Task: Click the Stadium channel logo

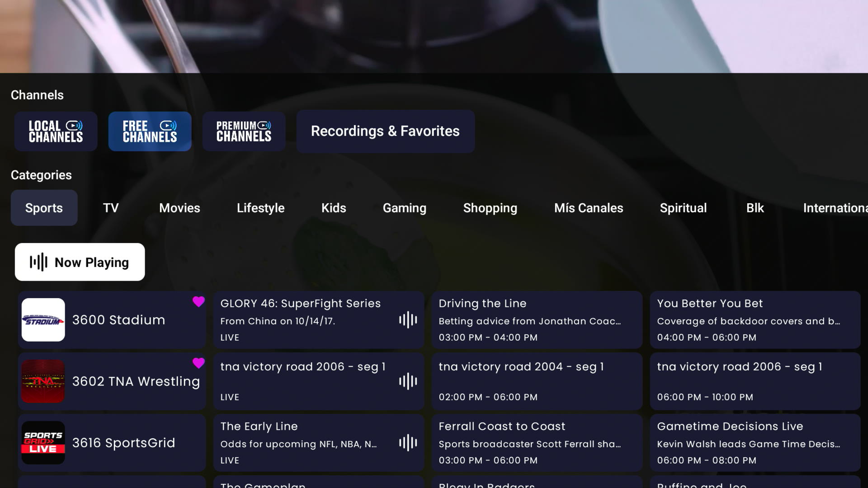Action: click(x=43, y=320)
